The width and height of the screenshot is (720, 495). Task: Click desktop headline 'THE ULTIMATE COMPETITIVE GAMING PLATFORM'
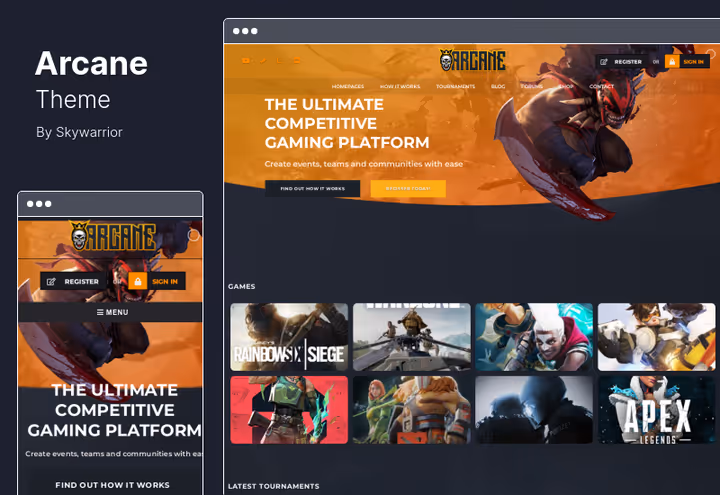(x=347, y=124)
